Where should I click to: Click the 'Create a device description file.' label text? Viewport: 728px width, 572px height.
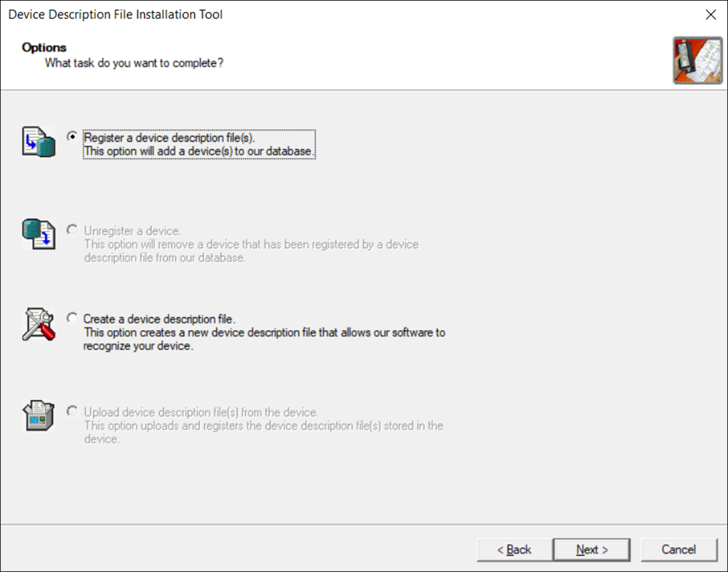[159, 319]
